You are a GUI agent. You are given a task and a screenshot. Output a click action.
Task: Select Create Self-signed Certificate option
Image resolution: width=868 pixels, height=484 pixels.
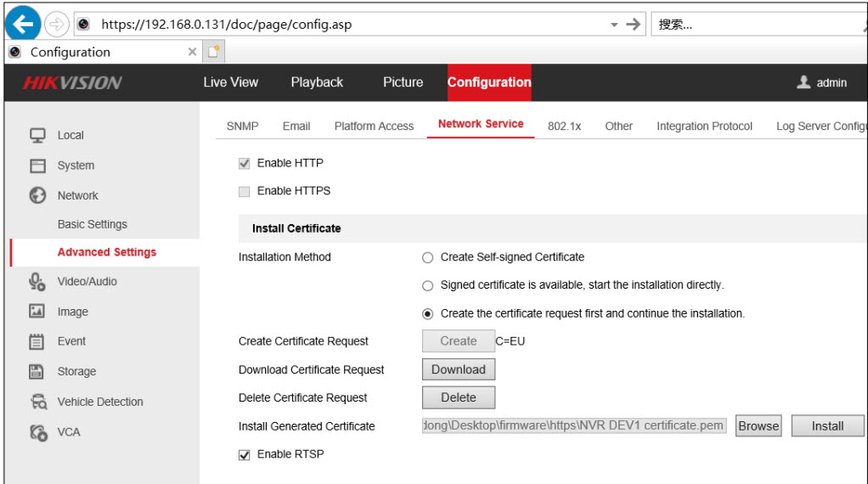click(x=428, y=257)
